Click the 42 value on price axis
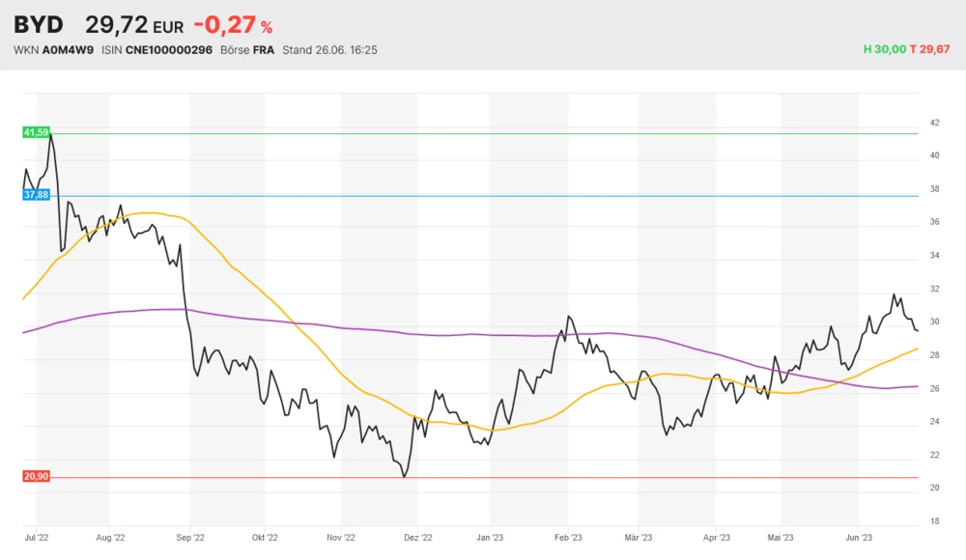This screenshot has width=966, height=560. tap(934, 123)
